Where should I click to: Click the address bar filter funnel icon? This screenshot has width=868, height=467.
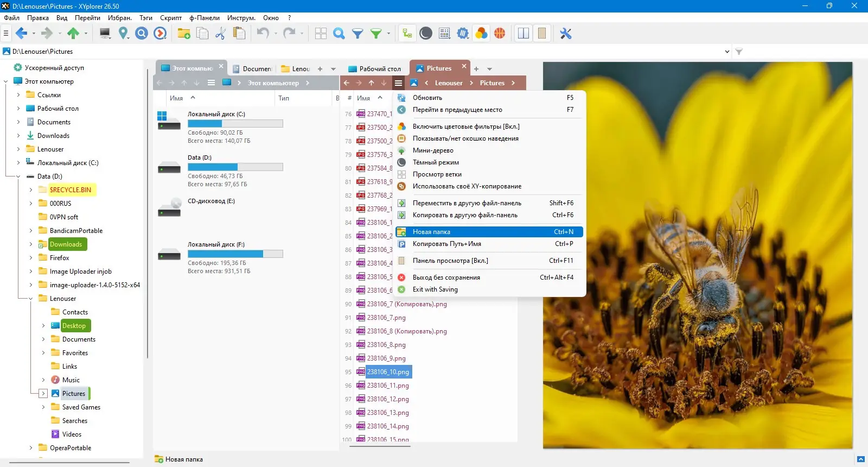(x=739, y=52)
